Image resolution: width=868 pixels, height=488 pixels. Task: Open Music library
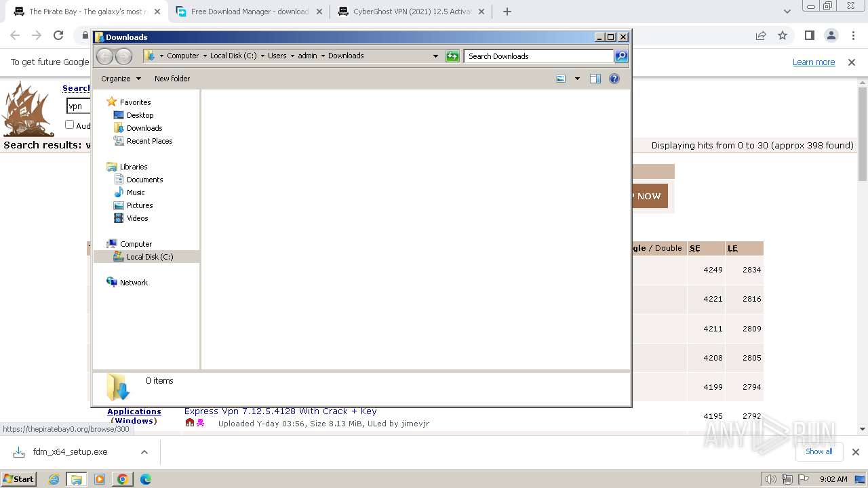tap(136, 192)
